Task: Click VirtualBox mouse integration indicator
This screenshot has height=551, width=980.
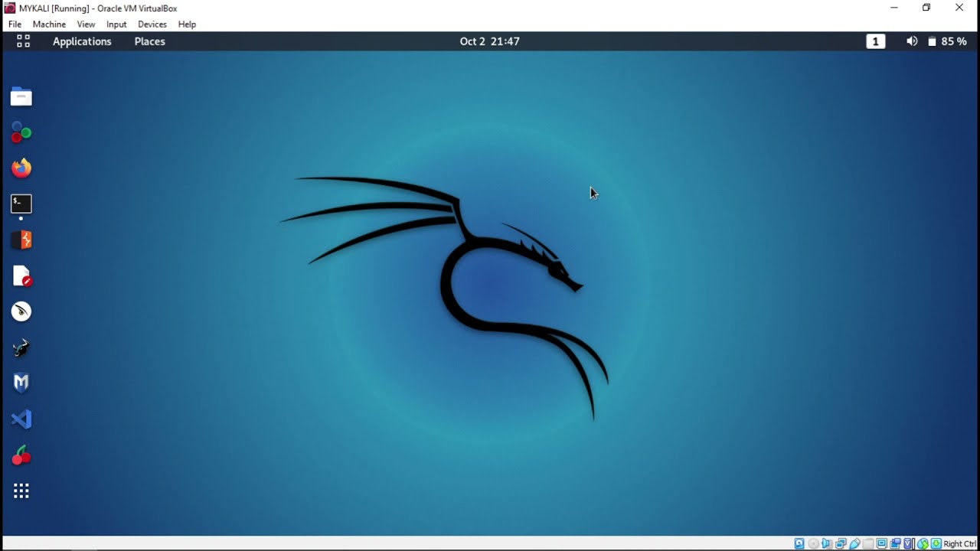Action: click(923, 543)
